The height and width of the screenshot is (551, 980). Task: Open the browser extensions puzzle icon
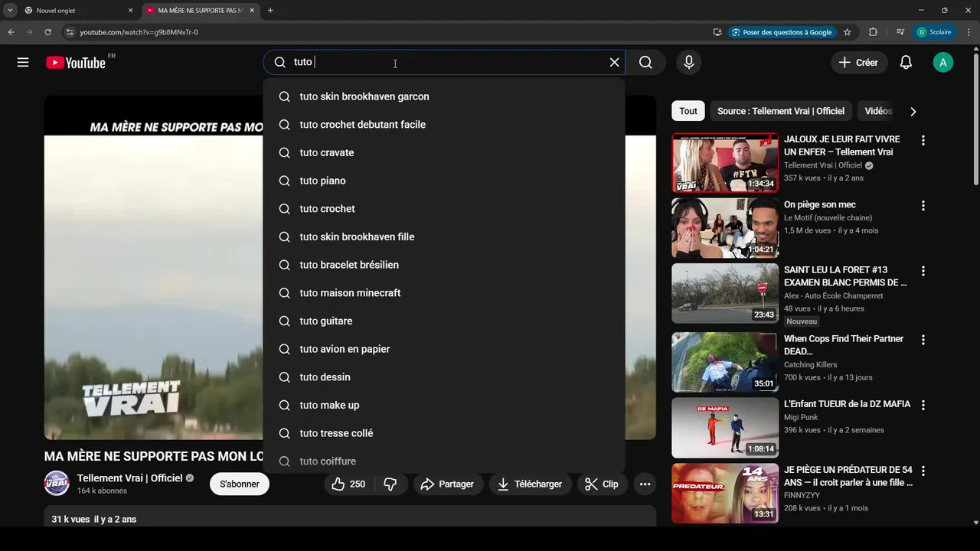pyautogui.click(x=873, y=32)
